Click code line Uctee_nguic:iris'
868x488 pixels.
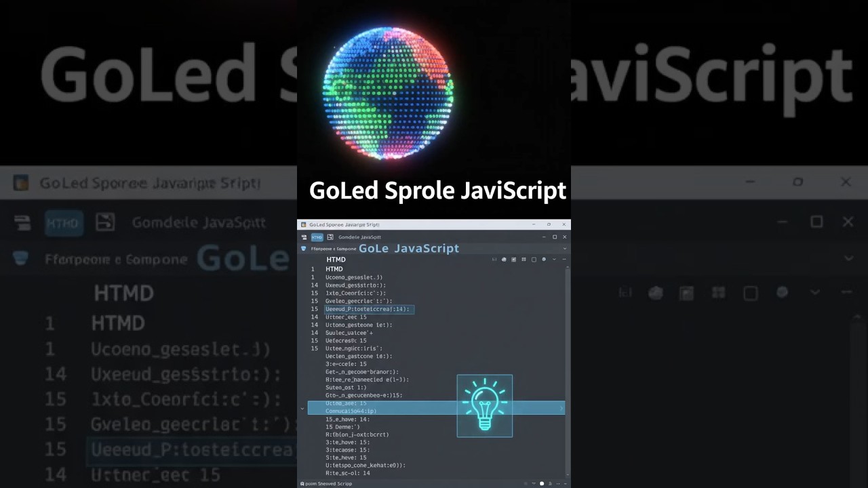click(x=354, y=348)
